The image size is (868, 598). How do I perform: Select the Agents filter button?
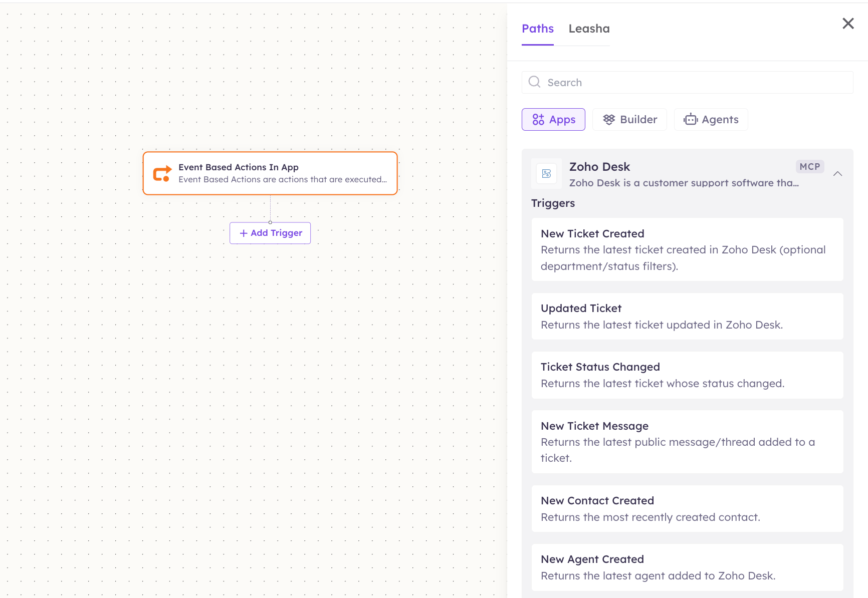(711, 120)
